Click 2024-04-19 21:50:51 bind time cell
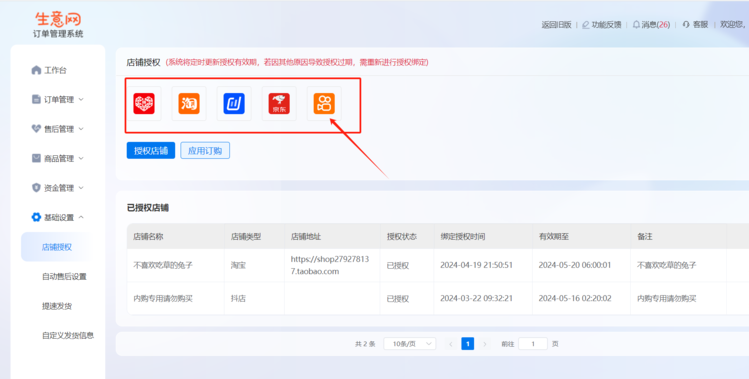The image size is (749, 379). (476, 265)
